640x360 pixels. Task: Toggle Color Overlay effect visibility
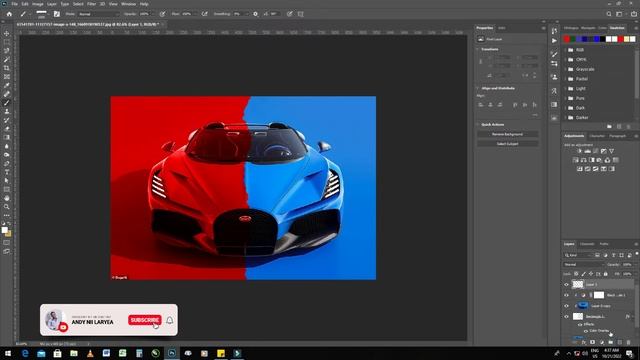[x=586, y=331]
